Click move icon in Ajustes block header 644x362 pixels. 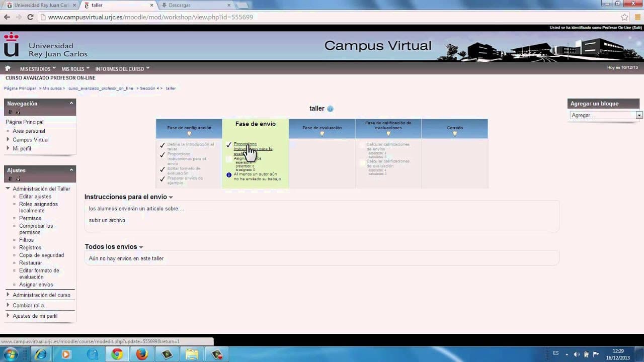pyautogui.click(x=10, y=178)
